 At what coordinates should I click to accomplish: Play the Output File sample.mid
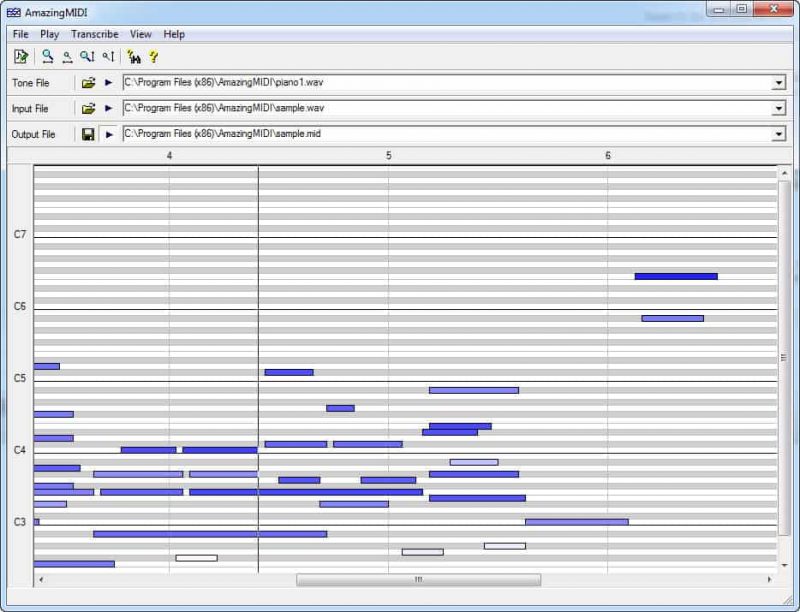pyautogui.click(x=106, y=134)
